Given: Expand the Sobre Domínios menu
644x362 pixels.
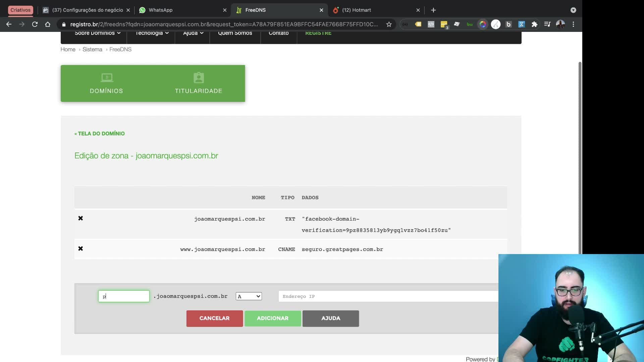Looking at the screenshot, I should tap(98, 33).
